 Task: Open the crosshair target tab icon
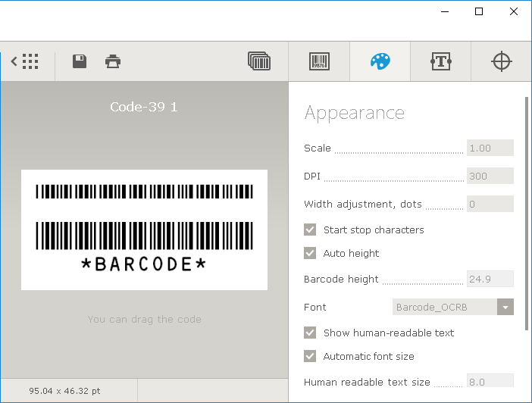(x=502, y=61)
